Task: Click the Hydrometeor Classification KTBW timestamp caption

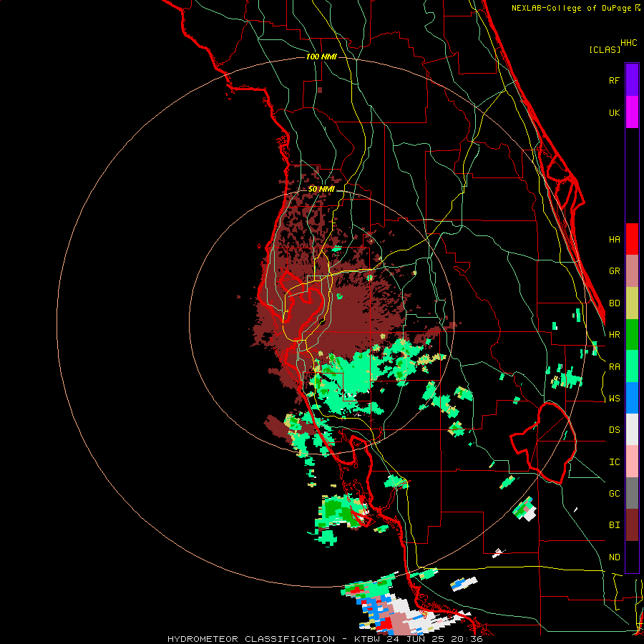Action: [x=325, y=639]
